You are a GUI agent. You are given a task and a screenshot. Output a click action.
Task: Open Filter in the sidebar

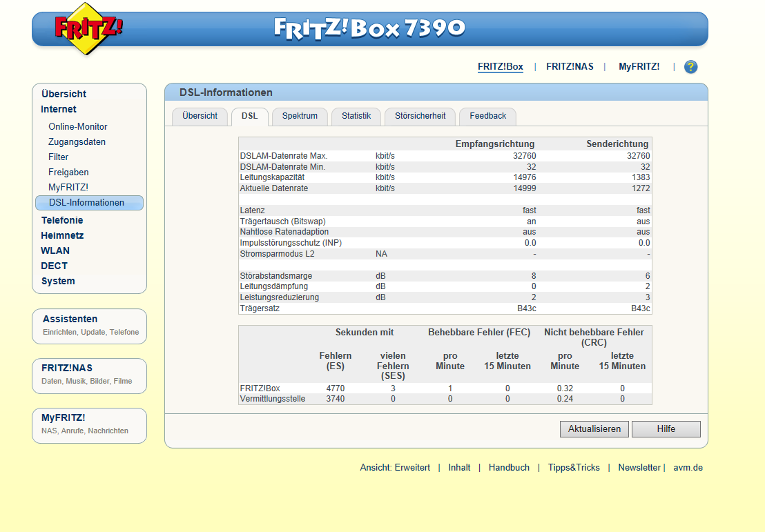click(x=58, y=157)
